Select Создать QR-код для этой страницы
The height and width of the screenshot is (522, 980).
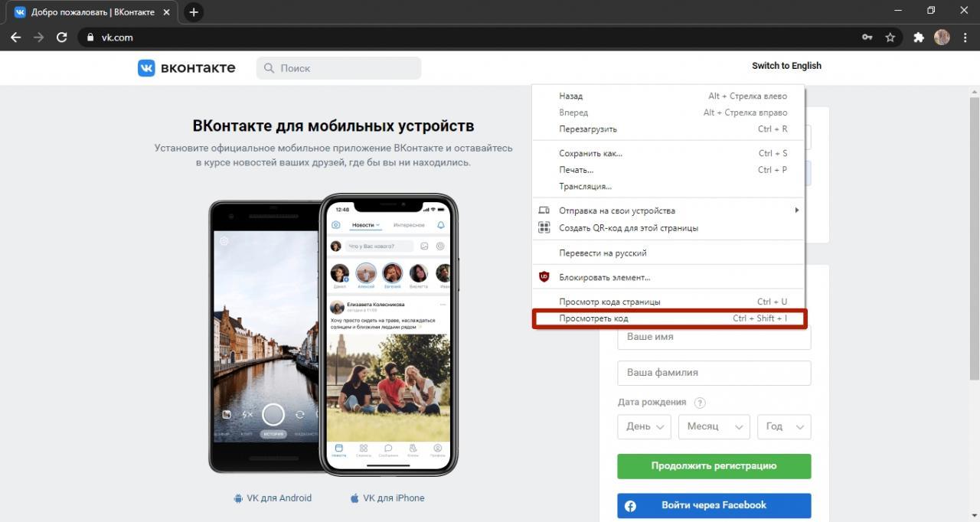(x=668, y=227)
